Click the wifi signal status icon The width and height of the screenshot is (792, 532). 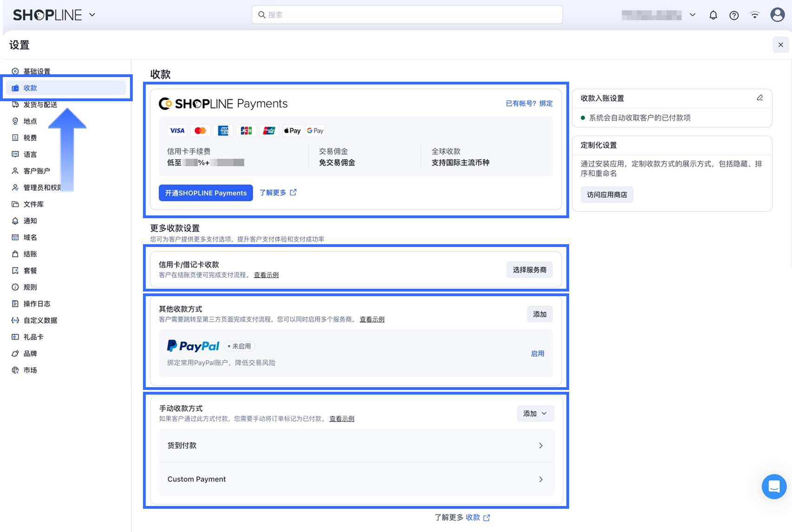pos(755,15)
